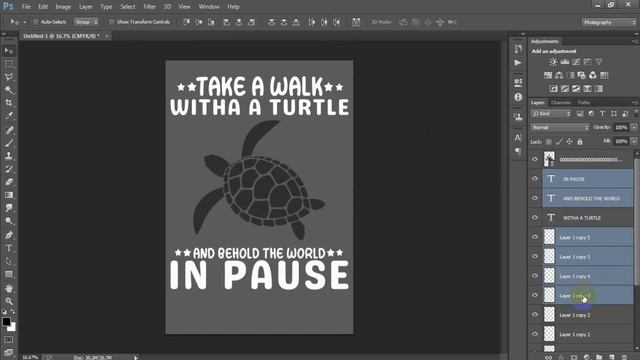
Task: Click the foreground color swatch
Action: (6, 322)
